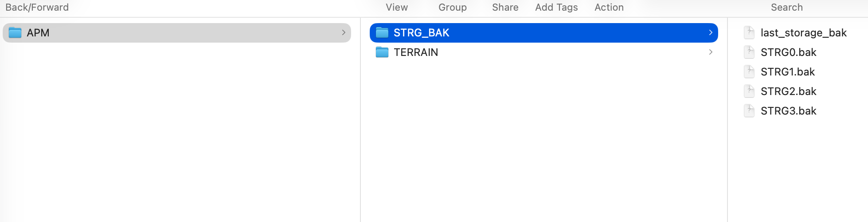
Task: Open the Action toolbar menu
Action: coord(609,8)
